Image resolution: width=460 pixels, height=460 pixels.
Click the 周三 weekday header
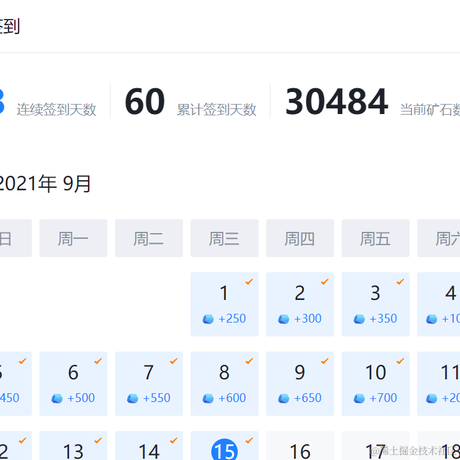pos(224,238)
